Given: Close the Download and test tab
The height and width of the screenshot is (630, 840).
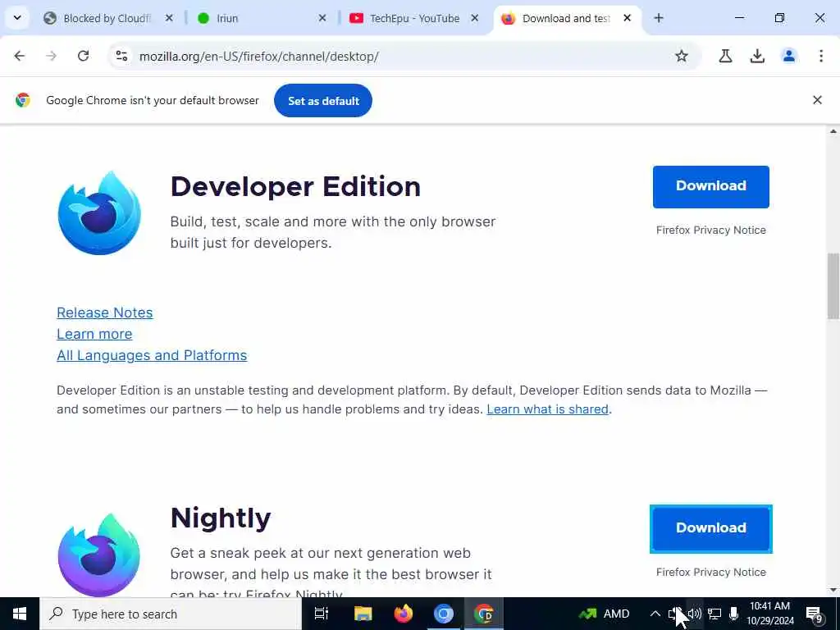Looking at the screenshot, I should 628,18.
